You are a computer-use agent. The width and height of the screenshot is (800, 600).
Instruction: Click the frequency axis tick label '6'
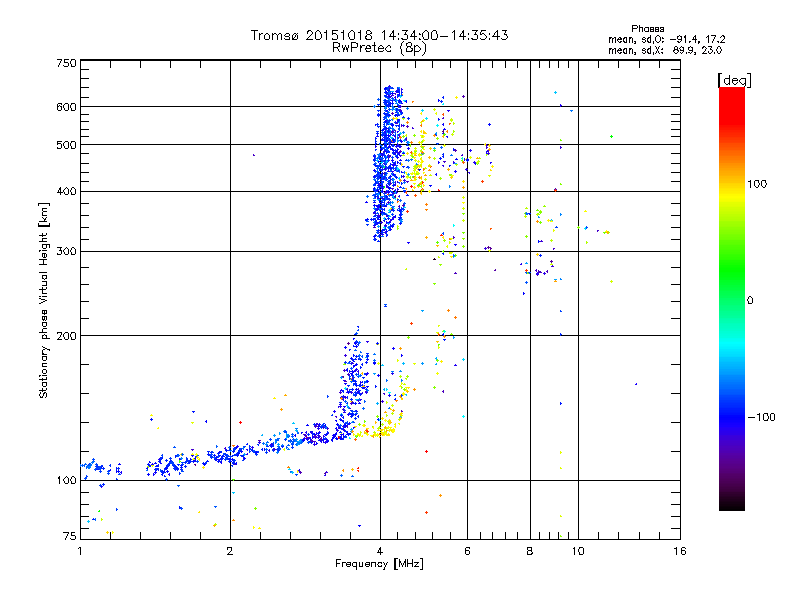(467, 551)
